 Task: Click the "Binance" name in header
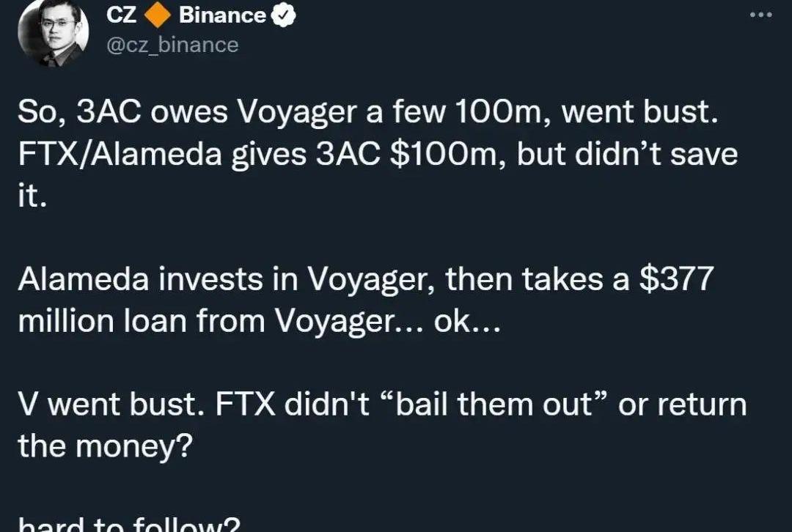pos(221,15)
